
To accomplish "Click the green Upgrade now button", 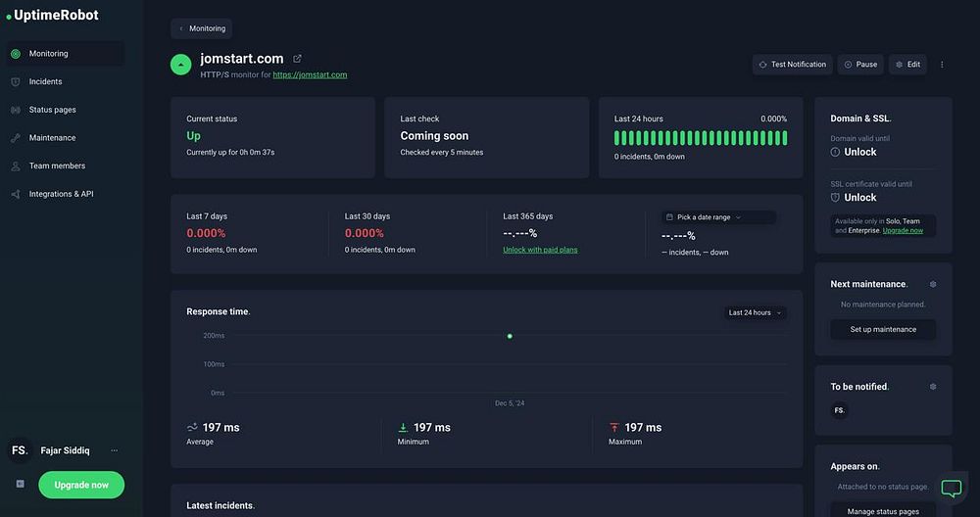I will 81,485.
